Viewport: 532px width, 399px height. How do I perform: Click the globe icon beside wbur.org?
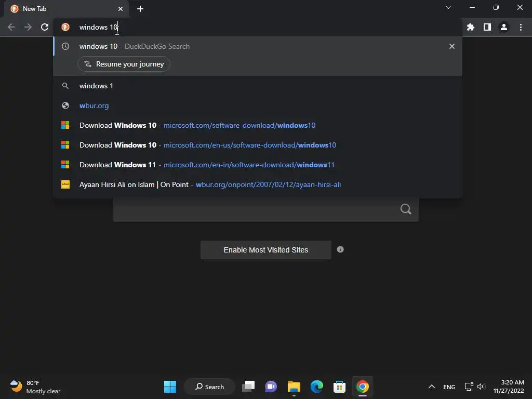tap(65, 105)
